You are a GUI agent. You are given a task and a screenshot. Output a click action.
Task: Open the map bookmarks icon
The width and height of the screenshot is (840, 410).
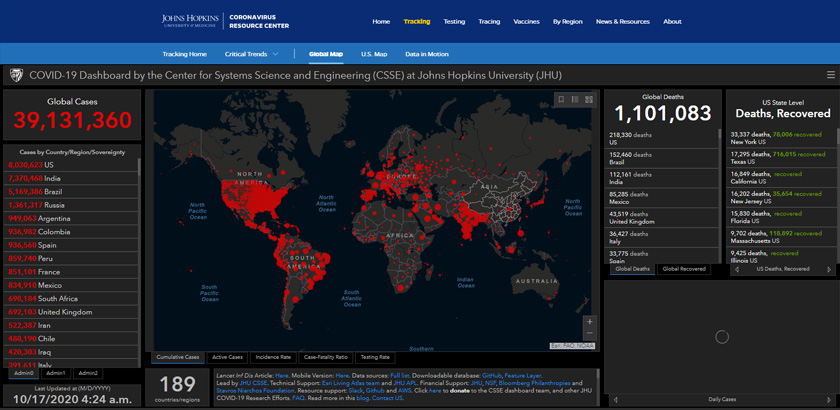[561, 99]
